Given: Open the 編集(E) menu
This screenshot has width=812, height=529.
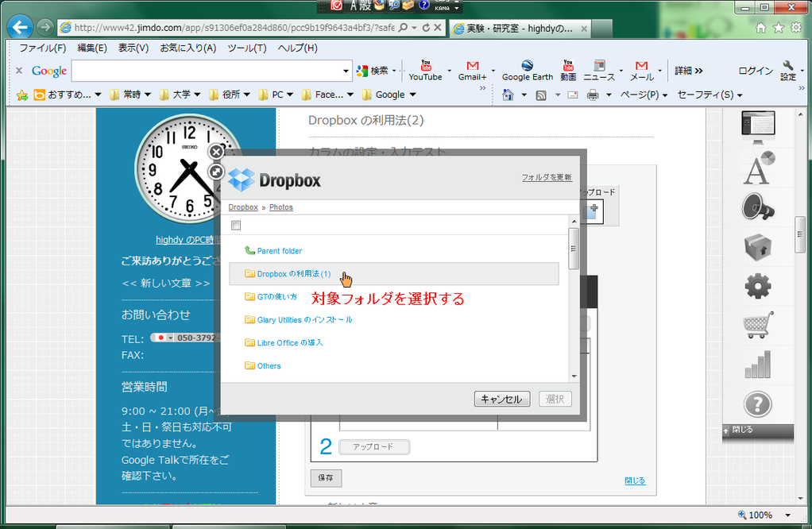Looking at the screenshot, I should [91, 48].
